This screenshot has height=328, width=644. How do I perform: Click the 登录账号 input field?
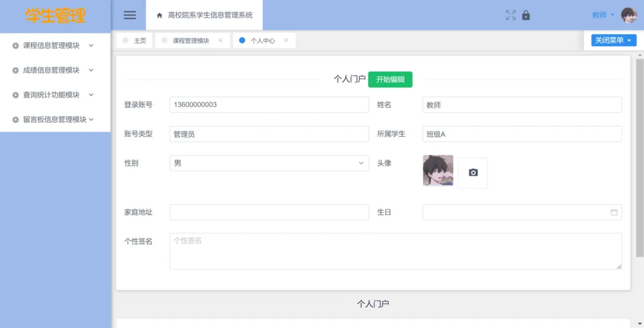pyautogui.click(x=269, y=105)
